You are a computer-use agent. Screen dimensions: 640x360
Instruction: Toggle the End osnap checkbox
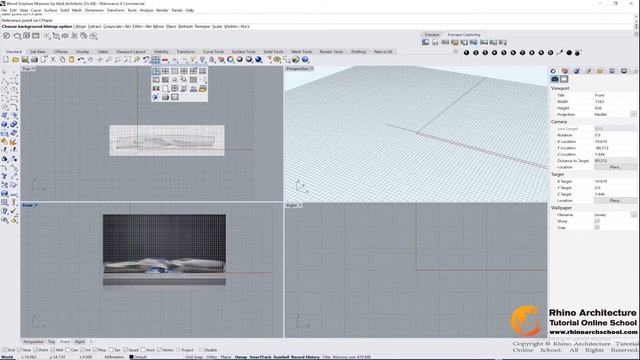[4, 350]
